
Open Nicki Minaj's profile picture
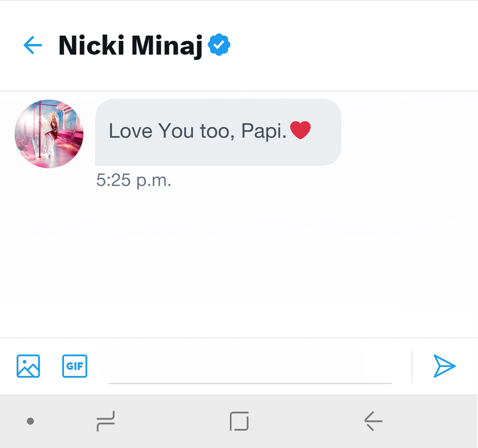tap(49, 134)
